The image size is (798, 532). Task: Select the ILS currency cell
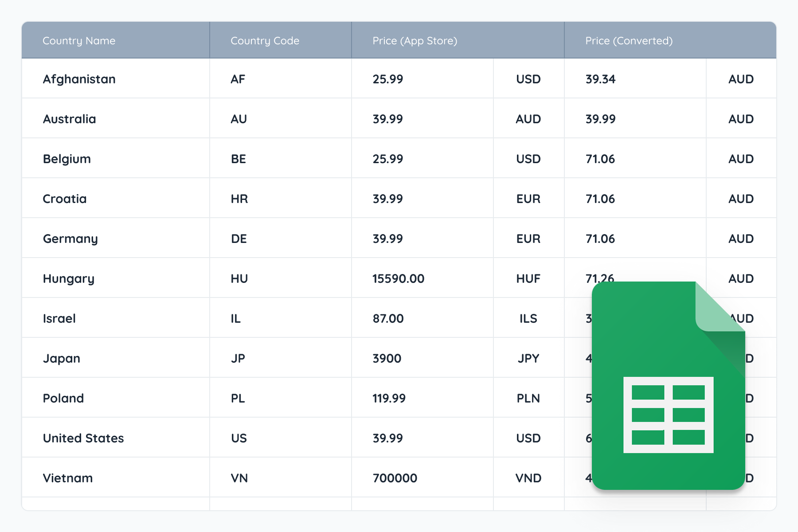tap(528, 318)
